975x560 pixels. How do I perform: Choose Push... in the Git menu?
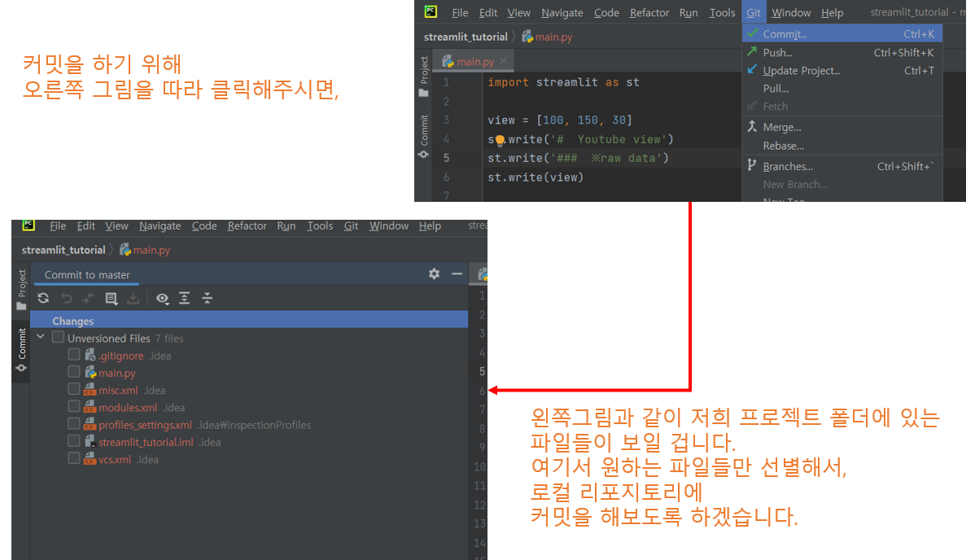[x=842, y=52]
